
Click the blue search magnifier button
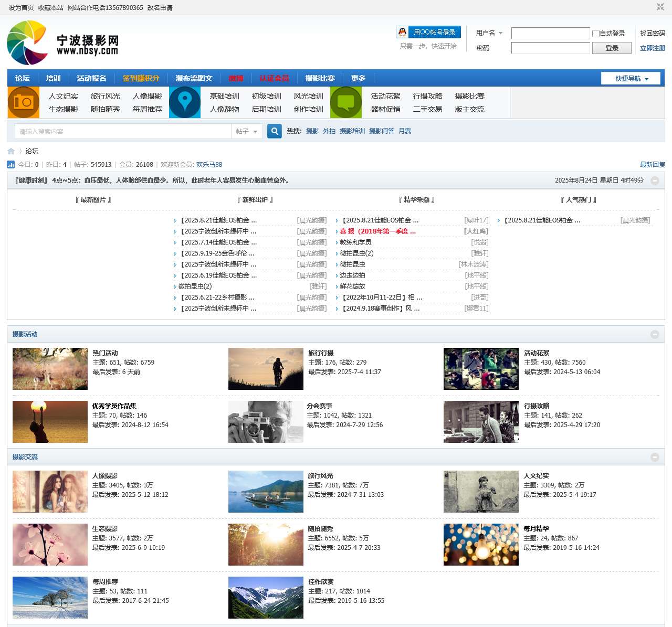point(275,131)
